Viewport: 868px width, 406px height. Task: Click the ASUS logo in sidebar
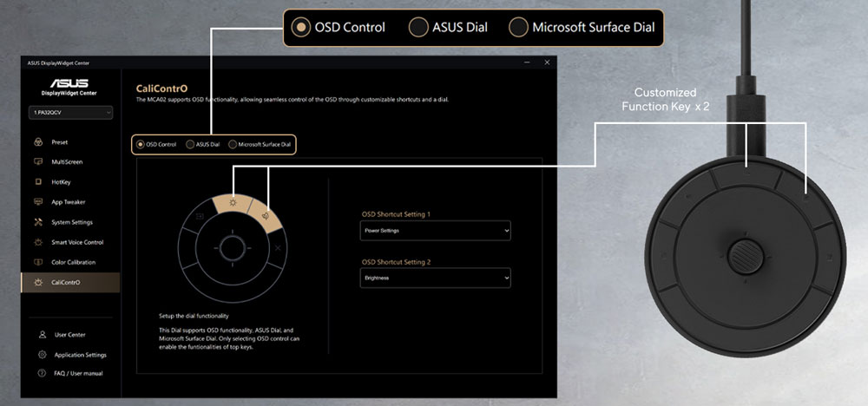69,83
